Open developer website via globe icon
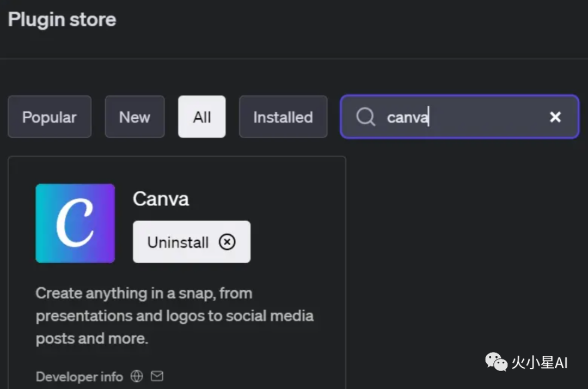 137,376
